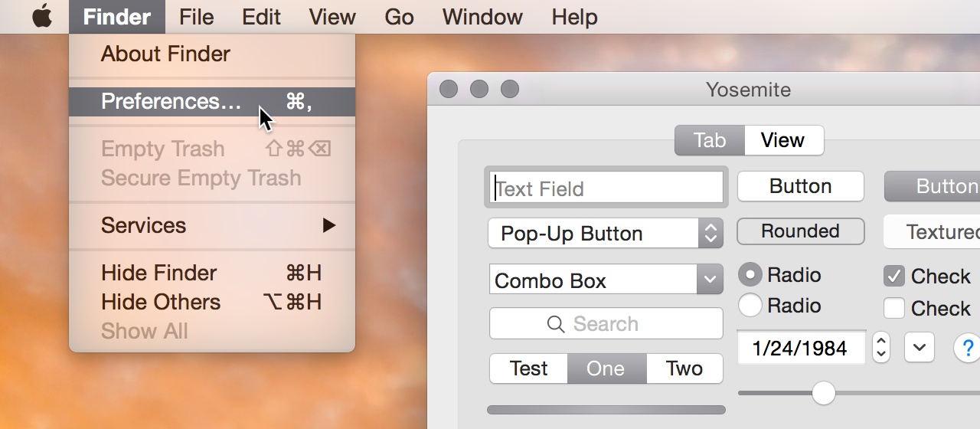Open the View menu in menu bar

[332, 17]
